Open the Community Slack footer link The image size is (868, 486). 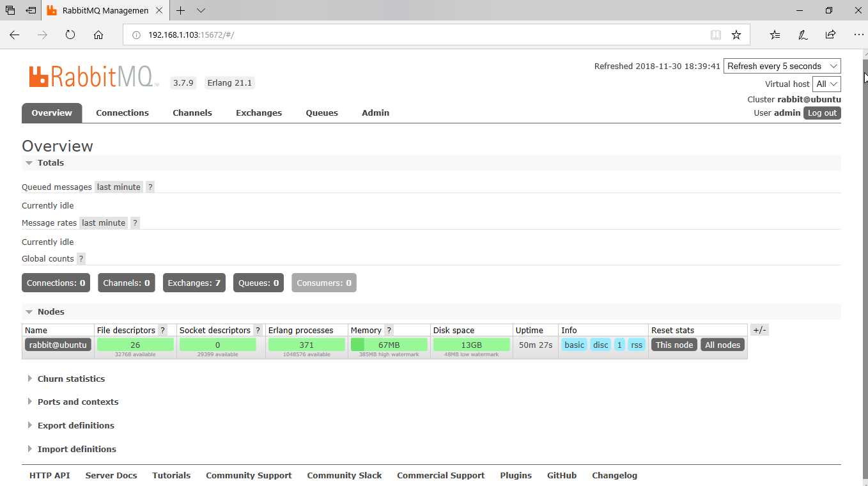[x=344, y=476]
